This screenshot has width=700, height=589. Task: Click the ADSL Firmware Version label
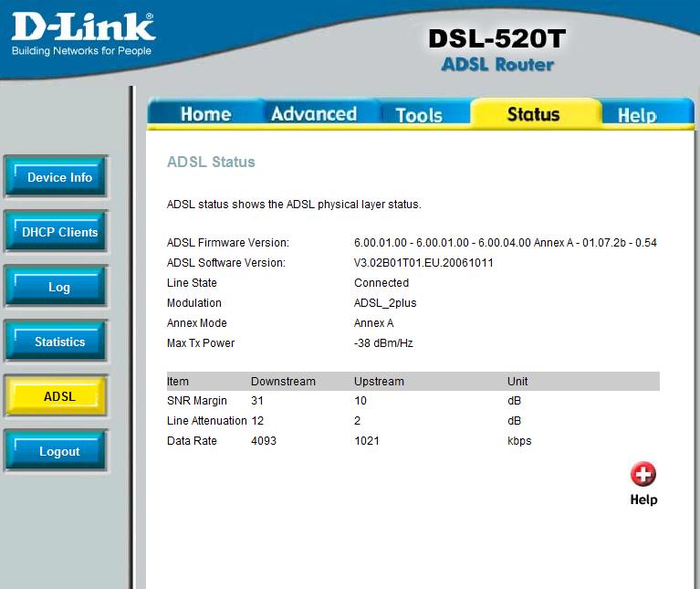227,243
